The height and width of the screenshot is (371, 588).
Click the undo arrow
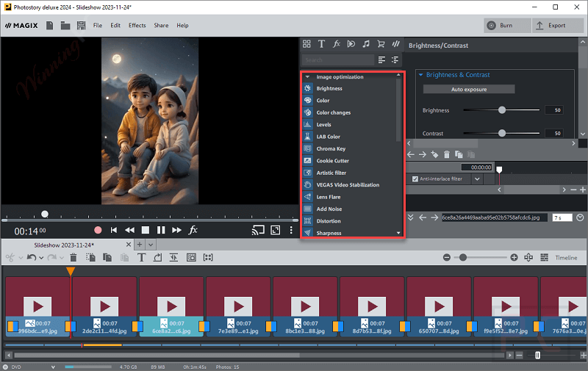(x=32, y=257)
